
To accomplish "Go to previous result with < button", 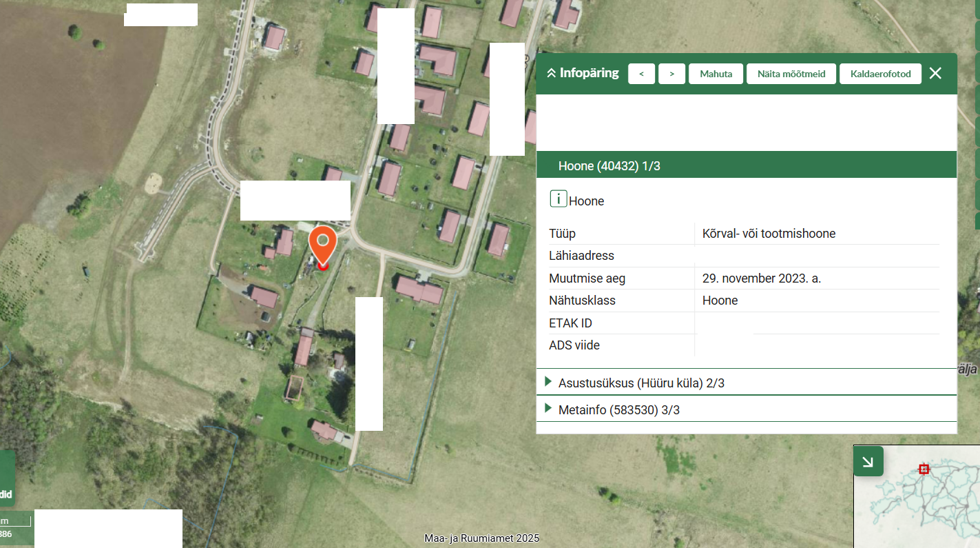I will tap(642, 74).
